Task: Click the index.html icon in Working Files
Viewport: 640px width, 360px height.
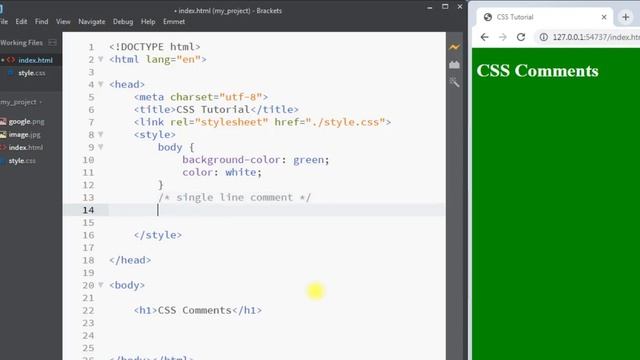Action: coord(11,60)
